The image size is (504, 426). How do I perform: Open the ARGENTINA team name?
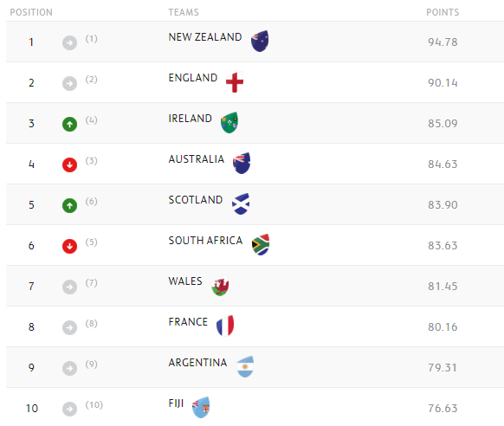197,363
